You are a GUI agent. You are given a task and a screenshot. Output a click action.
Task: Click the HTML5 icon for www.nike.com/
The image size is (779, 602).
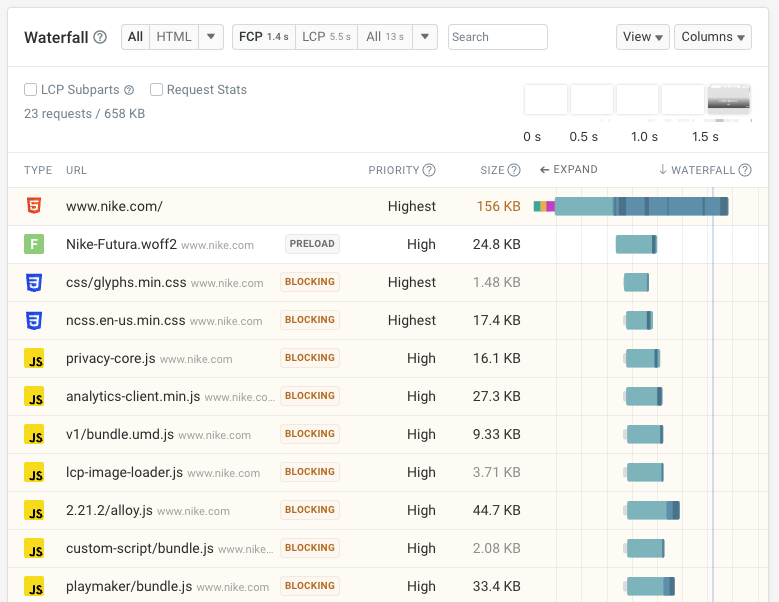click(34, 206)
